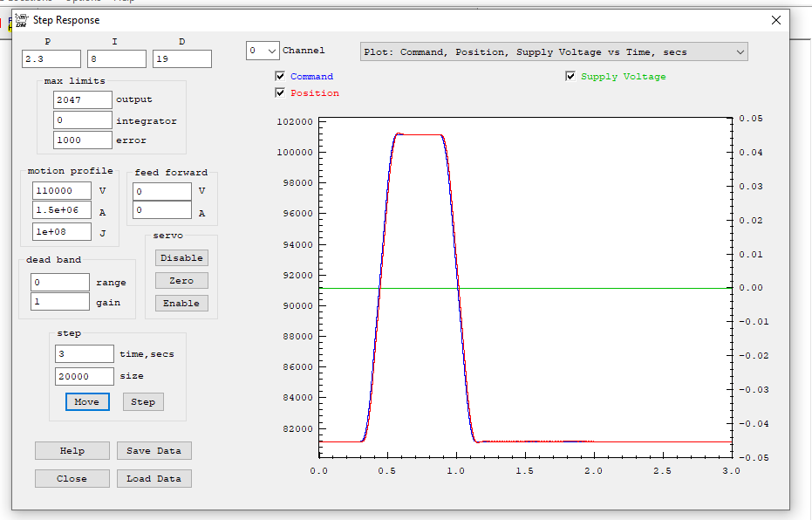The width and height of the screenshot is (812, 520).
Task: Click the max limits output field
Action: pos(83,100)
